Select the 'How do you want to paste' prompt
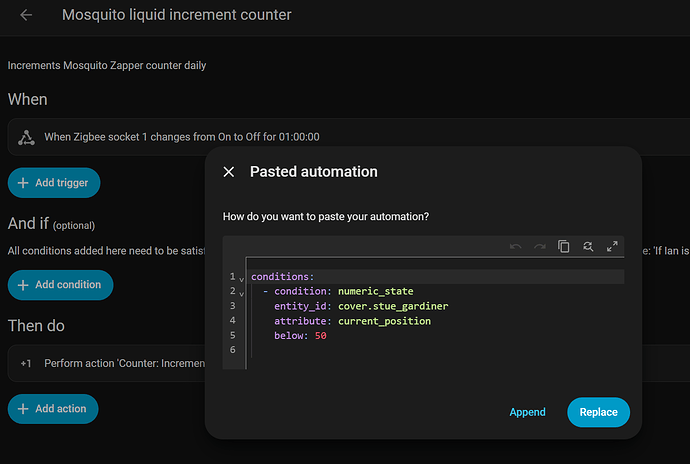 [326, 217]
